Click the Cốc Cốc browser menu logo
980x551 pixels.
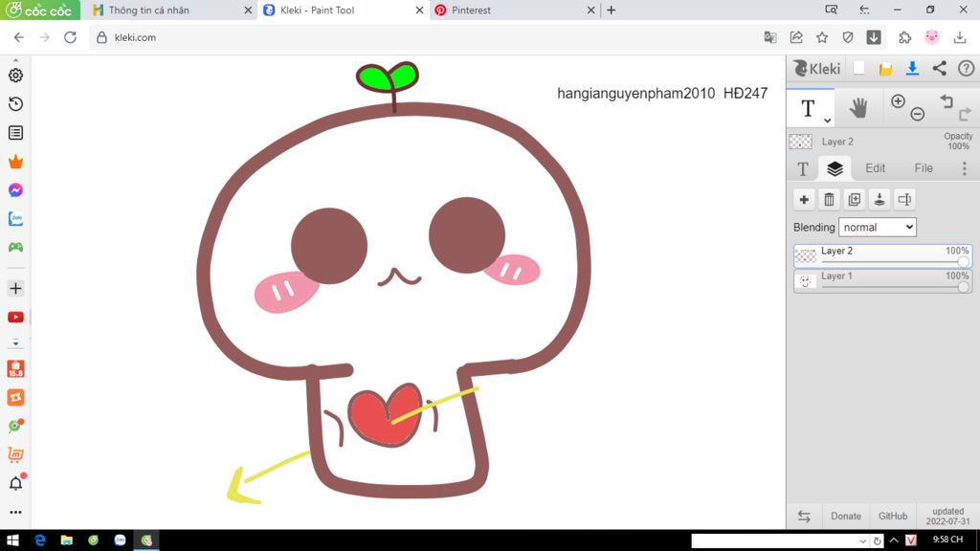38,10
